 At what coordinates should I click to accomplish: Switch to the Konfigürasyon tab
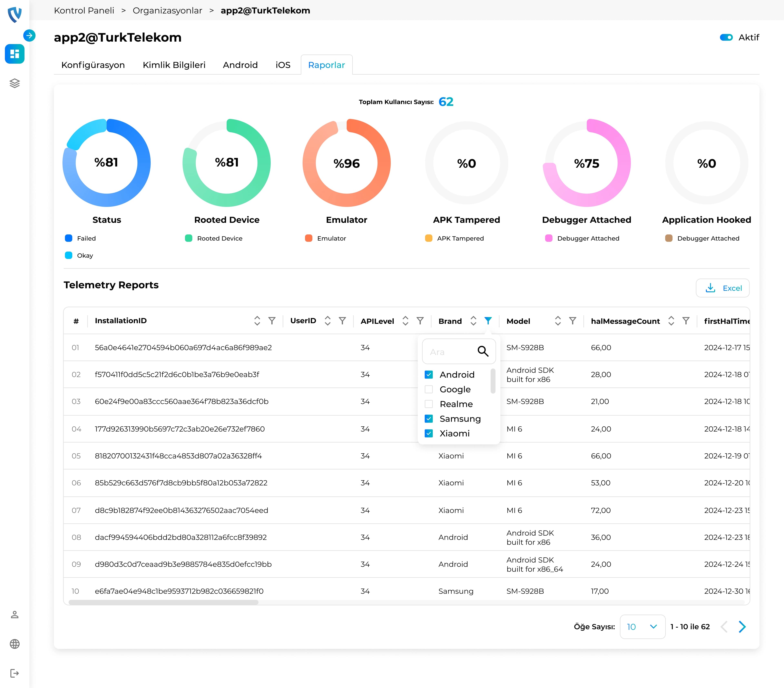pyautogui.click(x=93, y=65)
